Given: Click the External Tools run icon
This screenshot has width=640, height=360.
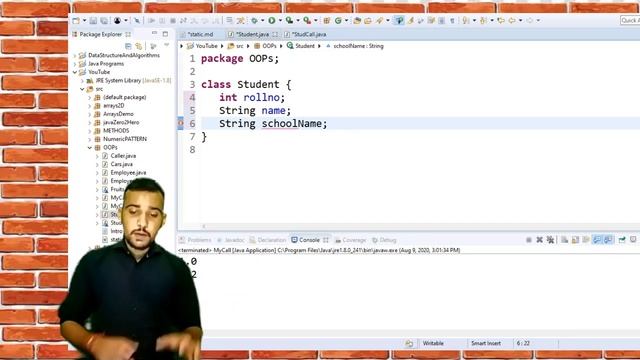Looking at the screenshot, I should [x=307, y=20].
